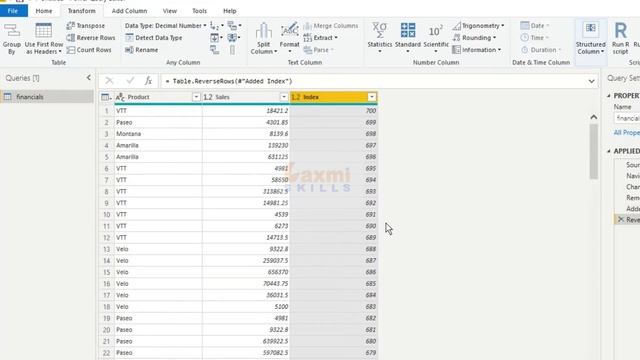640x360 pixels.
Task: Switch to the Tools tab
Action: (199, 11)
